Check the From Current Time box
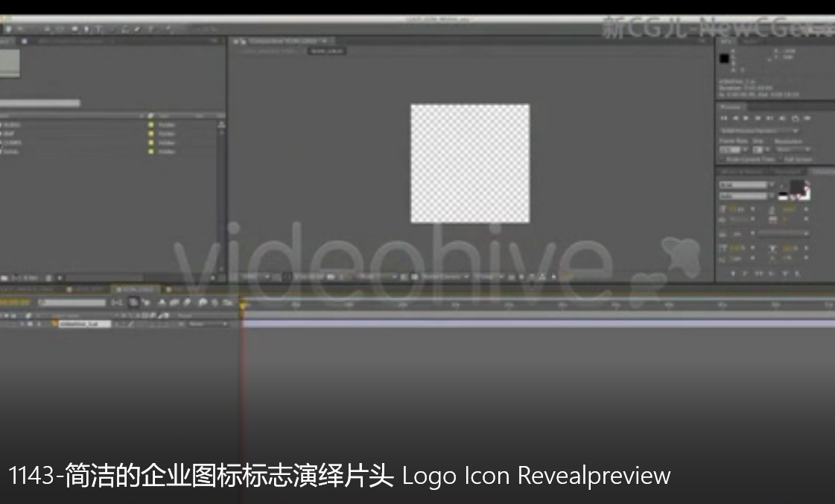835x504 pixels. tap(723, 159)
